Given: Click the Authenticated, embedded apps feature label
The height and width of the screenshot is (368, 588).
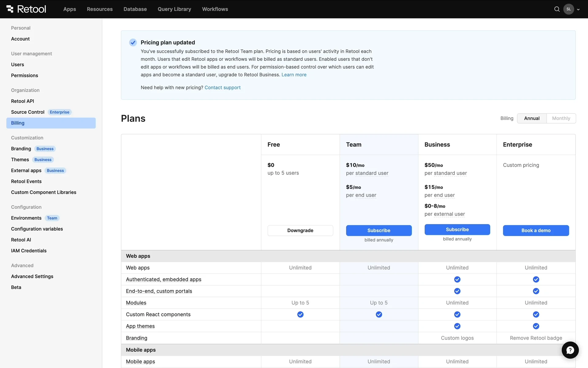Looking at the screenshot, I should (x=164, y=279).
